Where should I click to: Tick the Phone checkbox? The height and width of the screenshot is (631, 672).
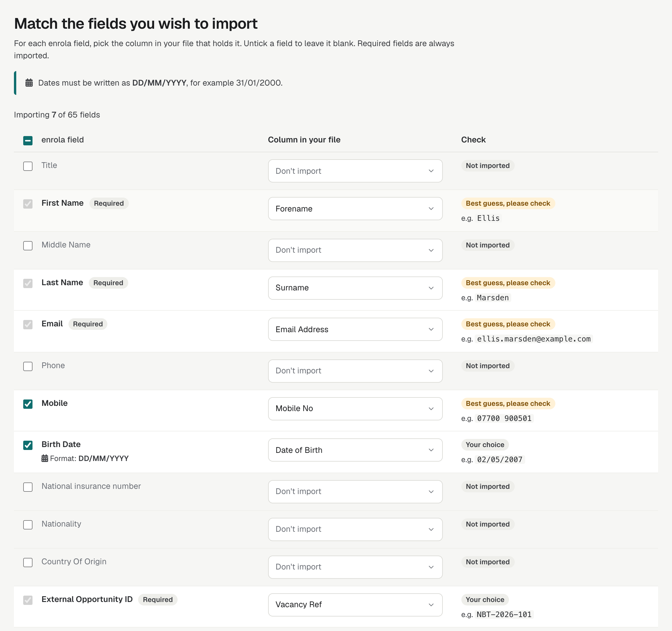coord(28,366)
